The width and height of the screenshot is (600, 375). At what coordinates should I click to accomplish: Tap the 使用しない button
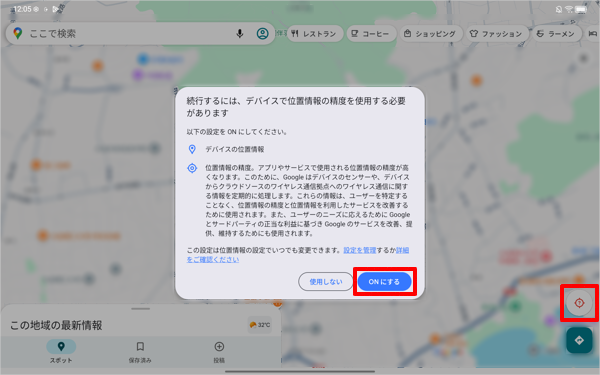[x=326, y=282]
